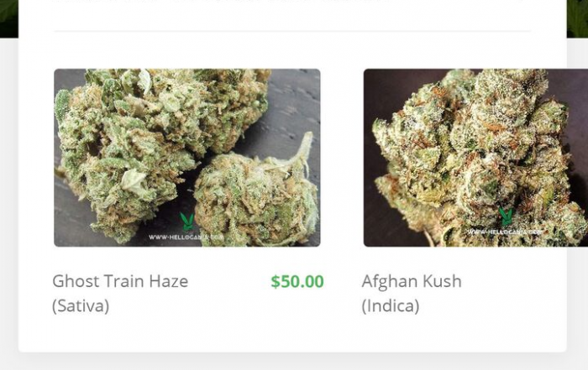Open the Ghost Train Haze product title
The width and height of the screenshot is (588, 370).
120,282
